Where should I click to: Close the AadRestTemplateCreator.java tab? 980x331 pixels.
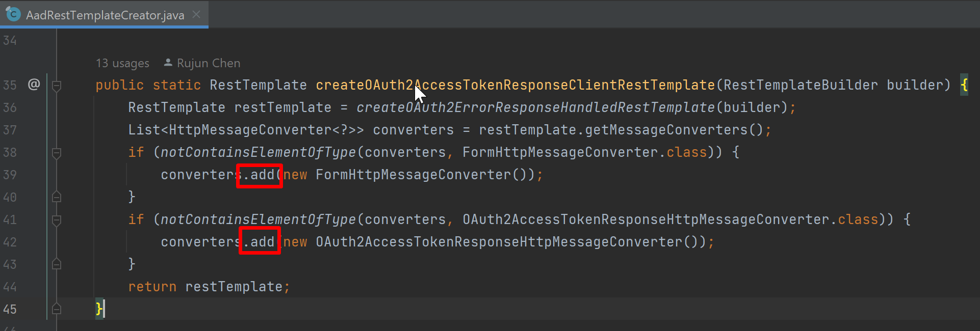pos(196,15)
